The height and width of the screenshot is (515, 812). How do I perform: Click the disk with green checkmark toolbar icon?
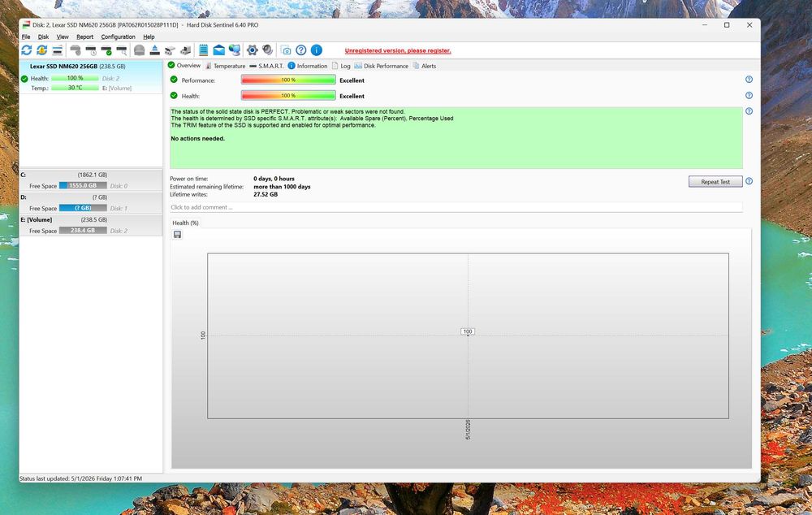pyautogui.click(x=106, y=50)
